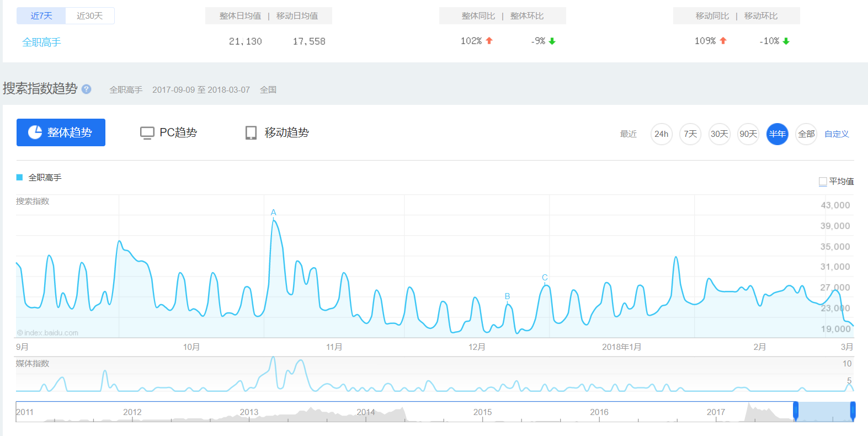
Task: Toggle the 全职高手 legend color square
Action: (19, 177)
